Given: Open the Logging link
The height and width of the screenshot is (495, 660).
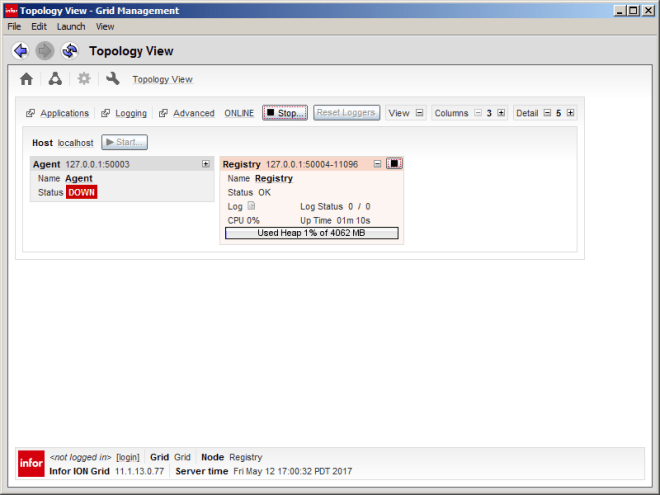Looking at the screenshot, I should pos(130,113).
